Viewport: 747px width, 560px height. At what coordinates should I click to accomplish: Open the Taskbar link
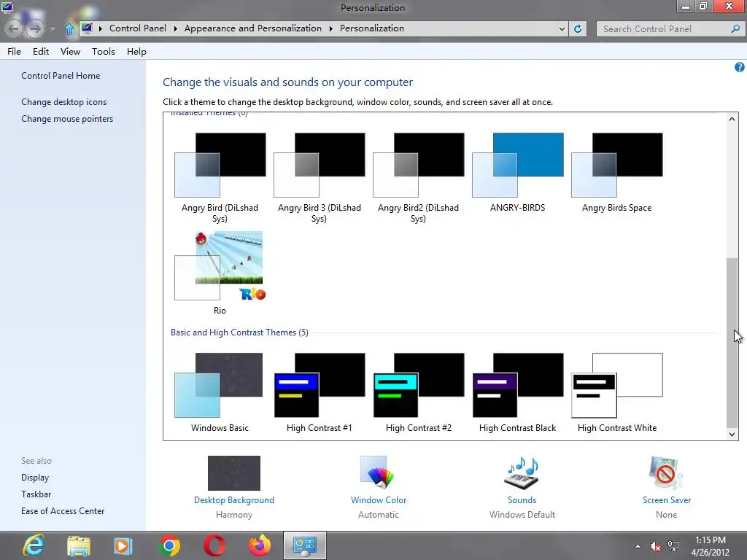[36, 494]
